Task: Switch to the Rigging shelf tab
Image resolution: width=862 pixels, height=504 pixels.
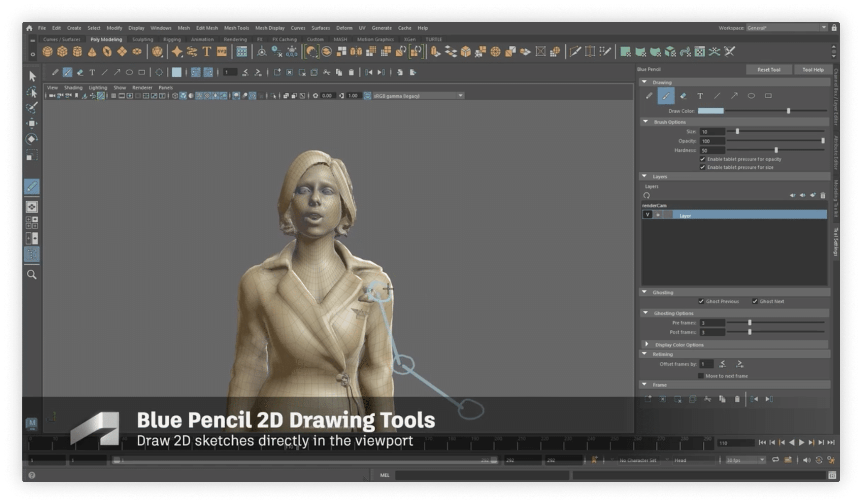Action: 172,39
